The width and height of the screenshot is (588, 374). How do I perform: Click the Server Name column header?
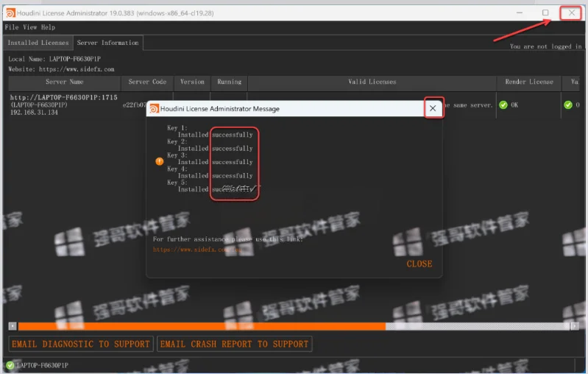pyautogui.click(x=65, y=82)
